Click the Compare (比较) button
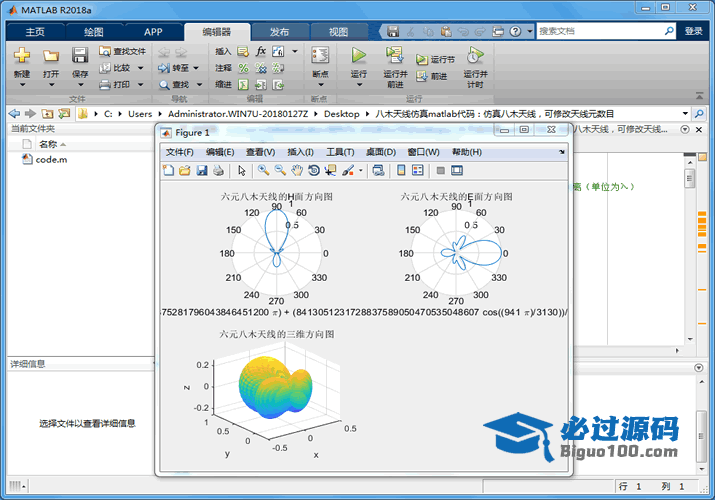This screenshot has width=715, height=500. coord(116,68)
